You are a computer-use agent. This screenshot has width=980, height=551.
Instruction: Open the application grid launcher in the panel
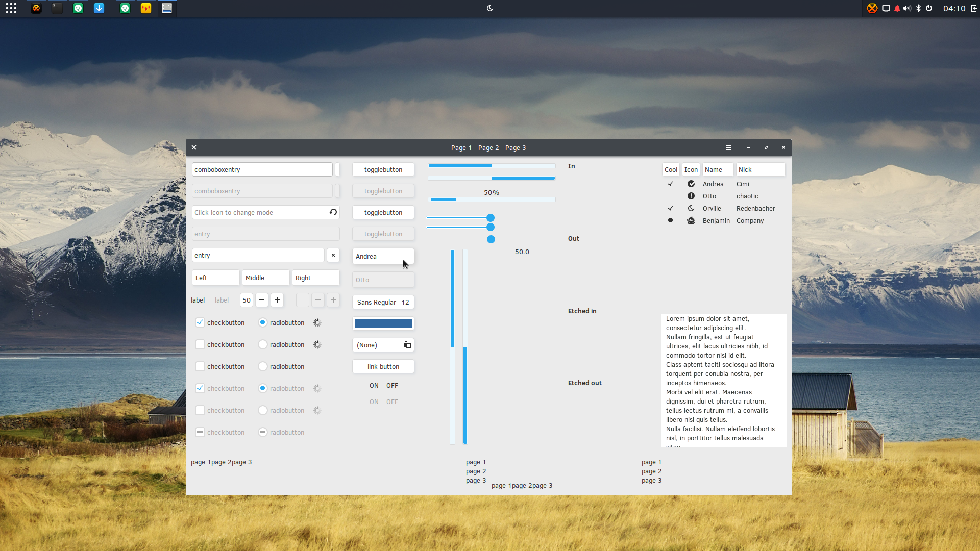point(11,8)
